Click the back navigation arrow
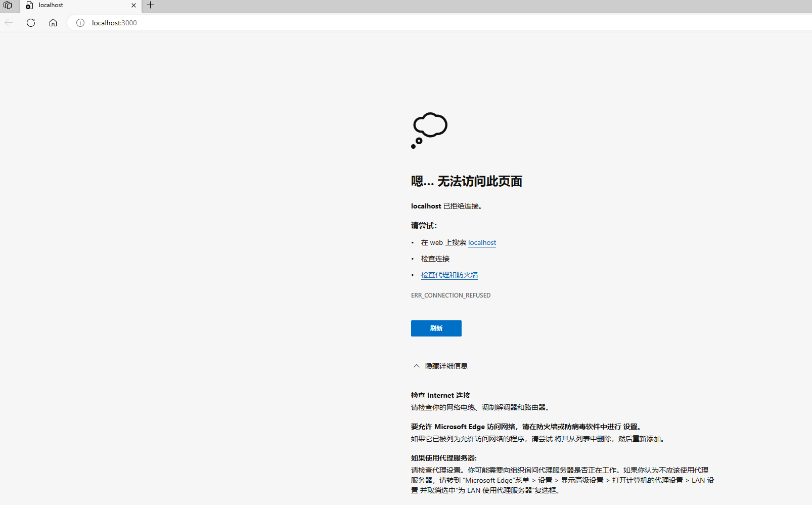812x505 pixels. coord(8,22)
